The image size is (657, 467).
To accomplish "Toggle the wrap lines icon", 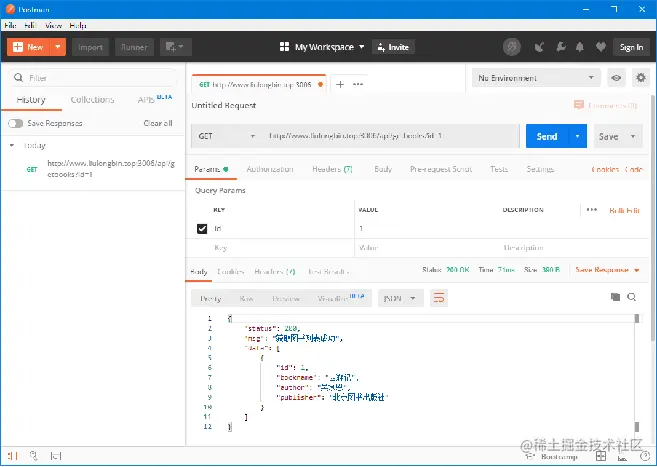I will tap(439, 298).
